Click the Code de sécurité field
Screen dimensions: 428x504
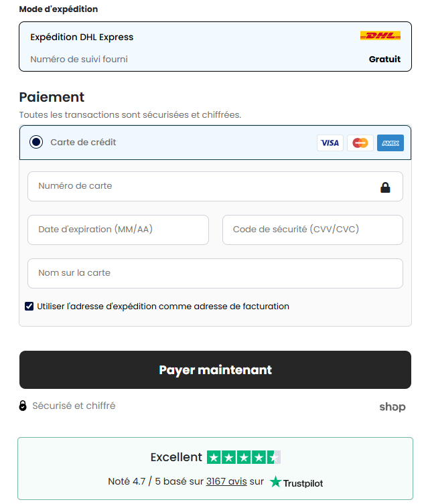pos(312,230)
